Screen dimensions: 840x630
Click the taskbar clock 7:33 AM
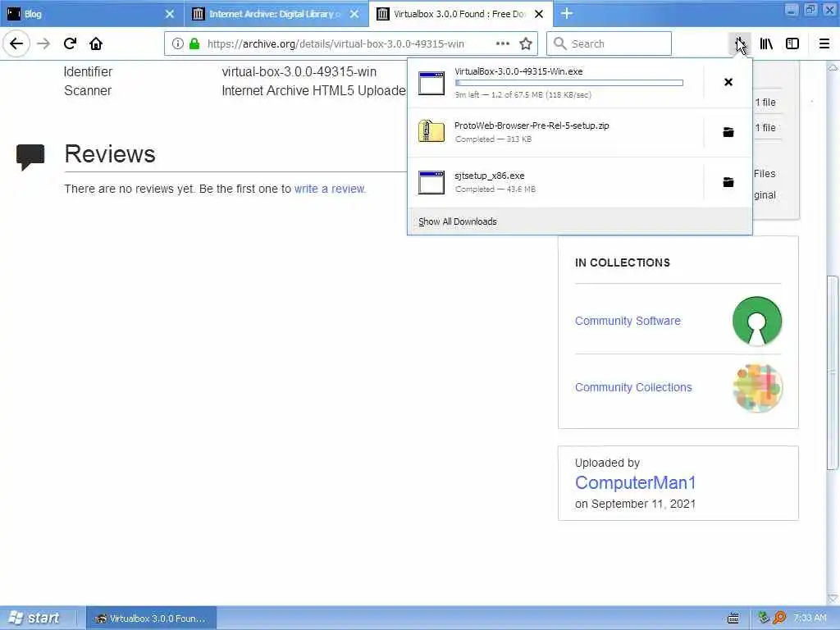click(x=810, y=618)
